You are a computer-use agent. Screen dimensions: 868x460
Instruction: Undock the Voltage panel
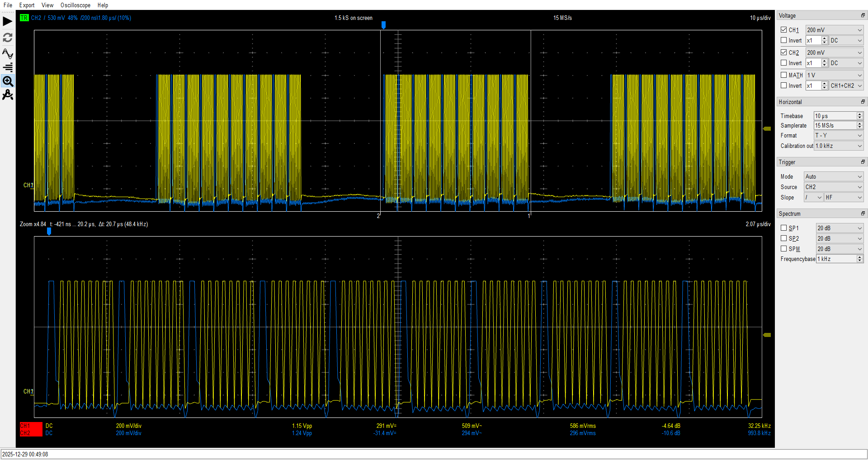(x=863, y=15)
